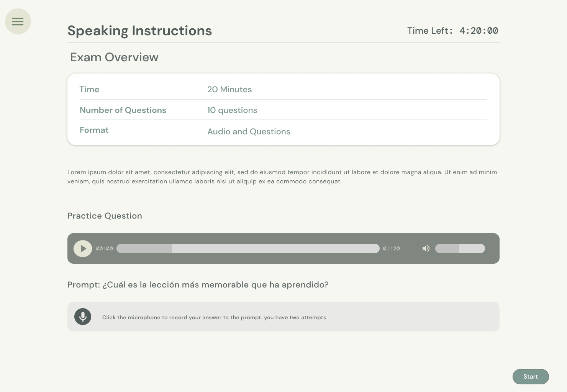Click the microphone to record answer

tap(83, 317)
